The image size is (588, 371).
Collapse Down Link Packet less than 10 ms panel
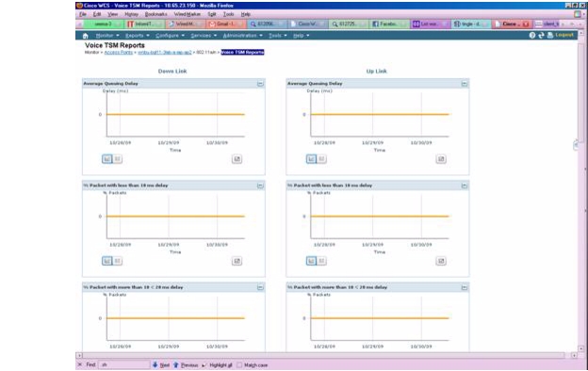260,185
